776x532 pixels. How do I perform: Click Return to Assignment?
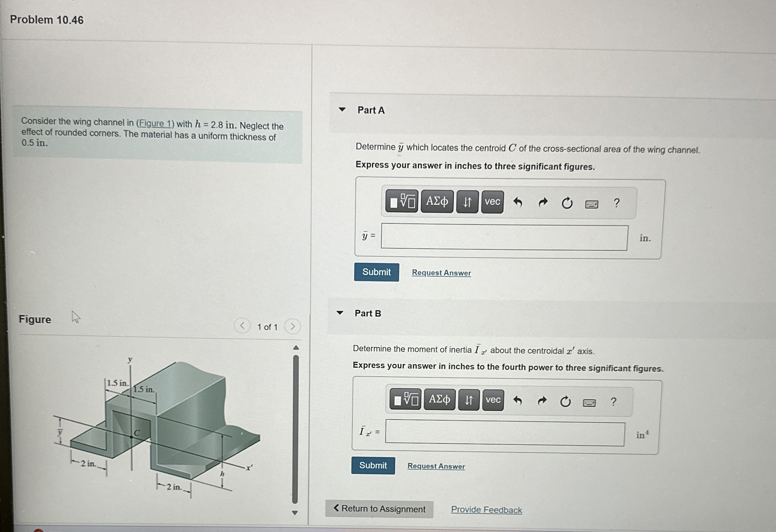[379, 509]
